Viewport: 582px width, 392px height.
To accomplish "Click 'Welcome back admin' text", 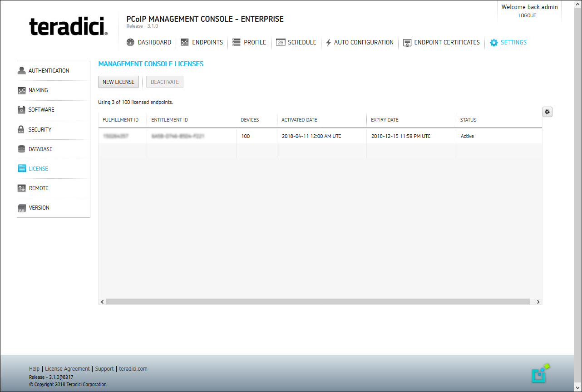I will 530,7.
